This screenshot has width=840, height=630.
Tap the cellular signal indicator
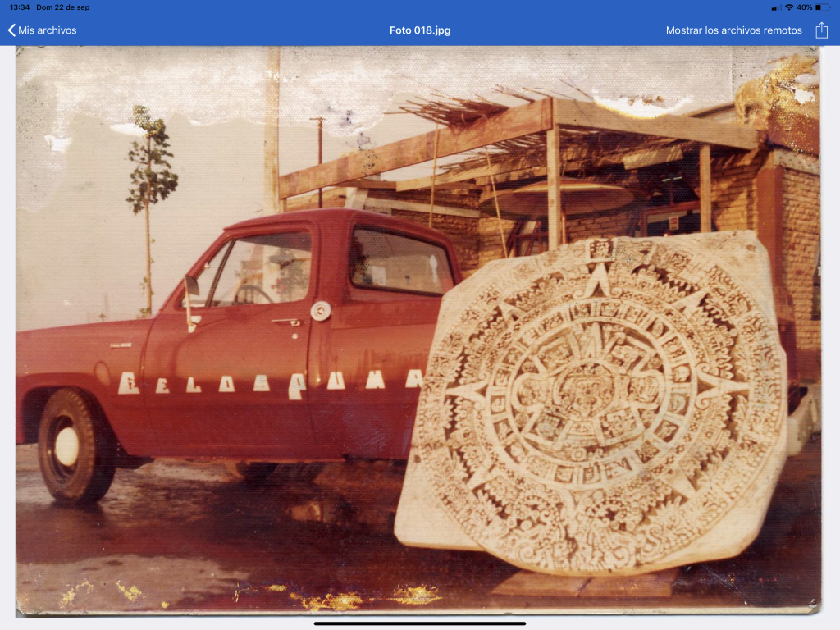tap(775, 7)
